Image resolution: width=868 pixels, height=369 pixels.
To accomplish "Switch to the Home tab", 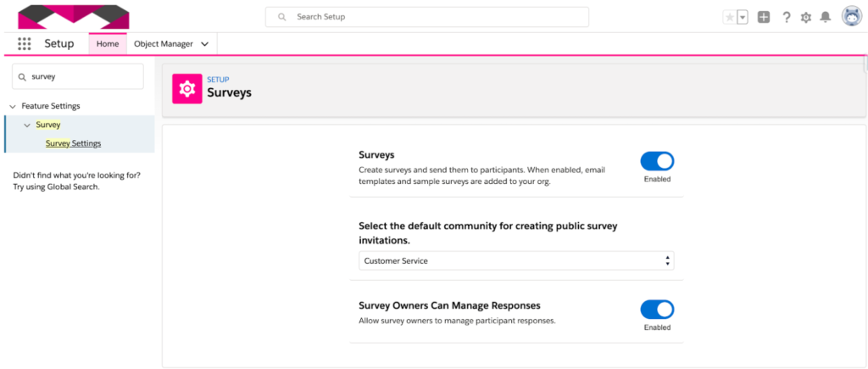I will point(108,44).
